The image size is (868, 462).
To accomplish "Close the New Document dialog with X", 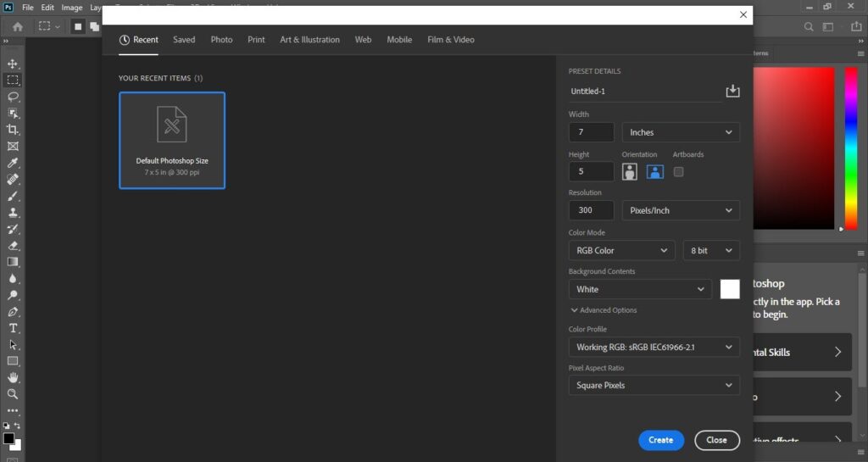I will click(x=743, y=15).
